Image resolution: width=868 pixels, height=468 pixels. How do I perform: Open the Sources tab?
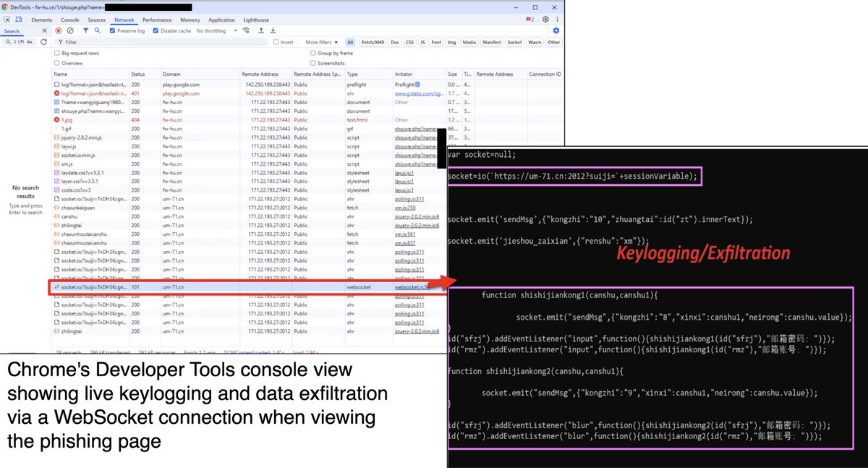pos(97,20)
